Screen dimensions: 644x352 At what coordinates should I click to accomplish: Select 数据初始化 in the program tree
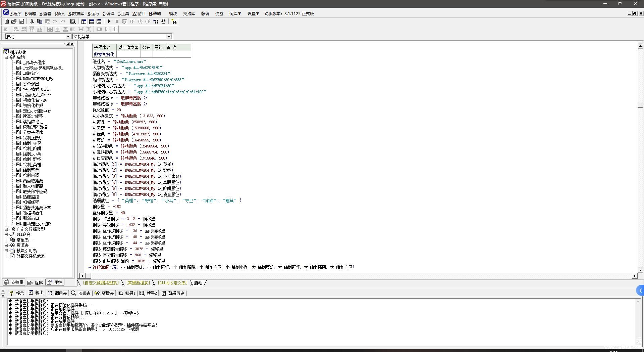[33, 213]
